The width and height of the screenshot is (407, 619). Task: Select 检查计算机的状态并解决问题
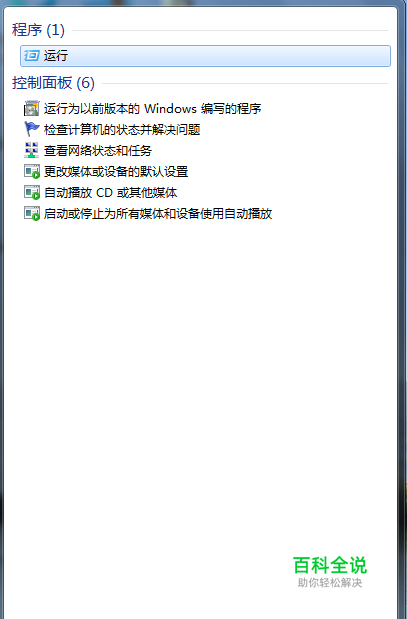click(122, 129)
